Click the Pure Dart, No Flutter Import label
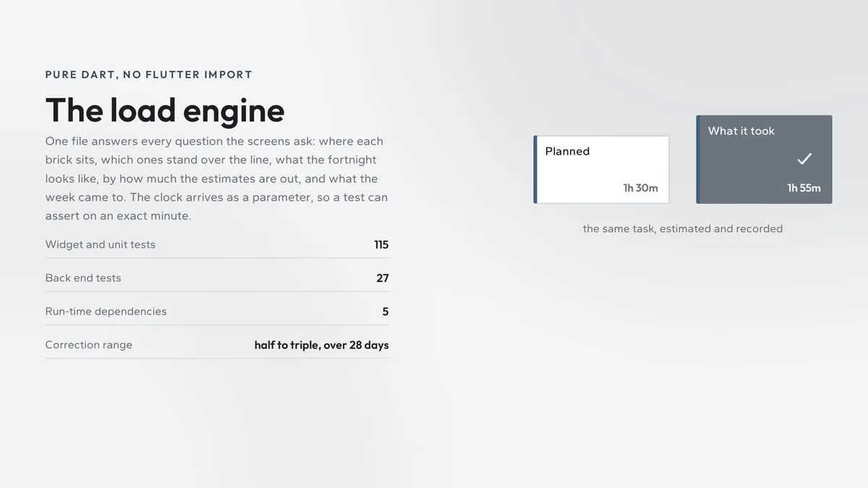 (149, 74)
